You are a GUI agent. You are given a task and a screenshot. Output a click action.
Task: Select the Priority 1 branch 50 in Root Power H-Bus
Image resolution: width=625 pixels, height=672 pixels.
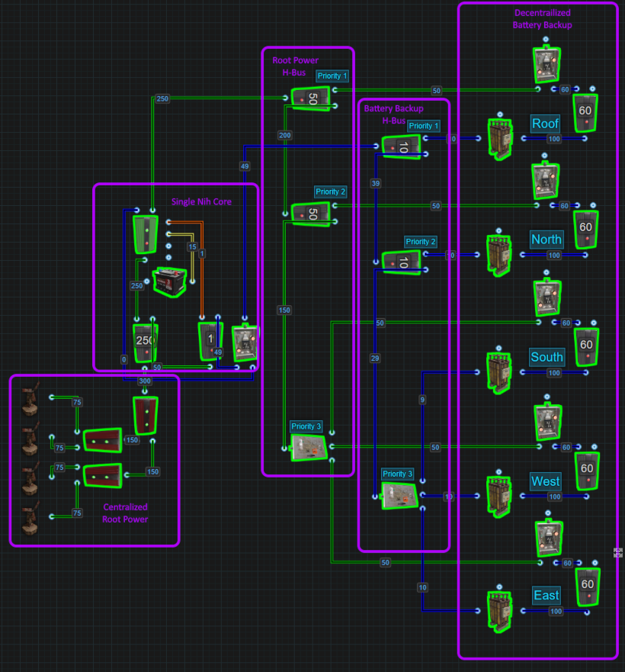[x=311, y=98]
